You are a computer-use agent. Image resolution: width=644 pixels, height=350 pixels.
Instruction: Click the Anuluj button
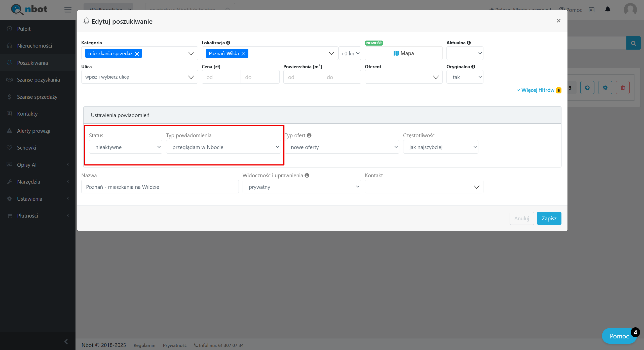(521, 218)
